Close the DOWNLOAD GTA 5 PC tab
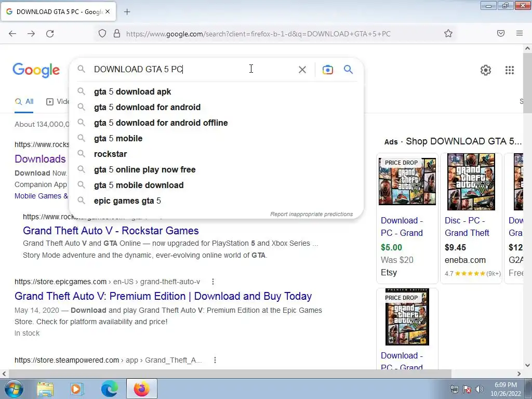This screenshot has width=532, height=399. click(108, 11)
